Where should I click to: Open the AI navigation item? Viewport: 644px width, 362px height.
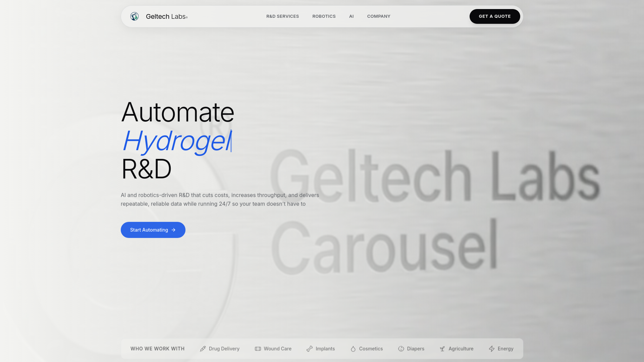(351, 16)
